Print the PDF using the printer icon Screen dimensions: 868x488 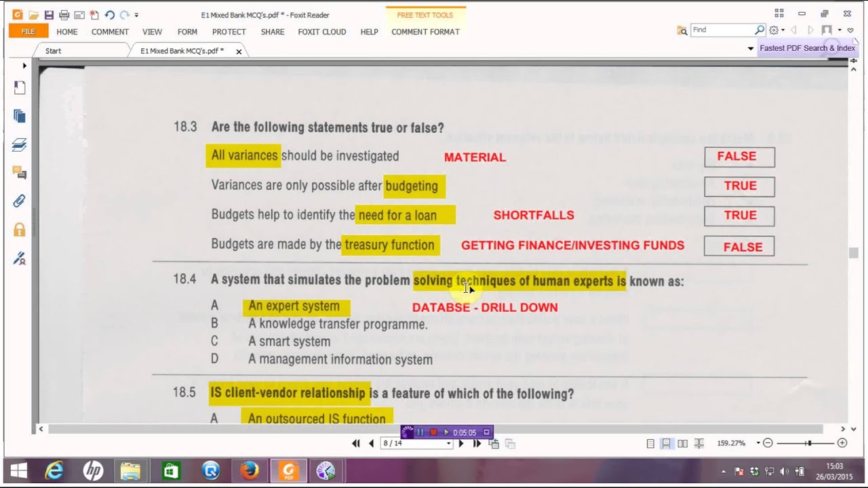point(64,15)
